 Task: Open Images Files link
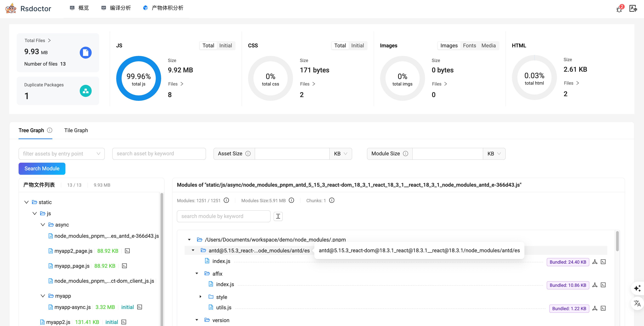coord(440,84)
